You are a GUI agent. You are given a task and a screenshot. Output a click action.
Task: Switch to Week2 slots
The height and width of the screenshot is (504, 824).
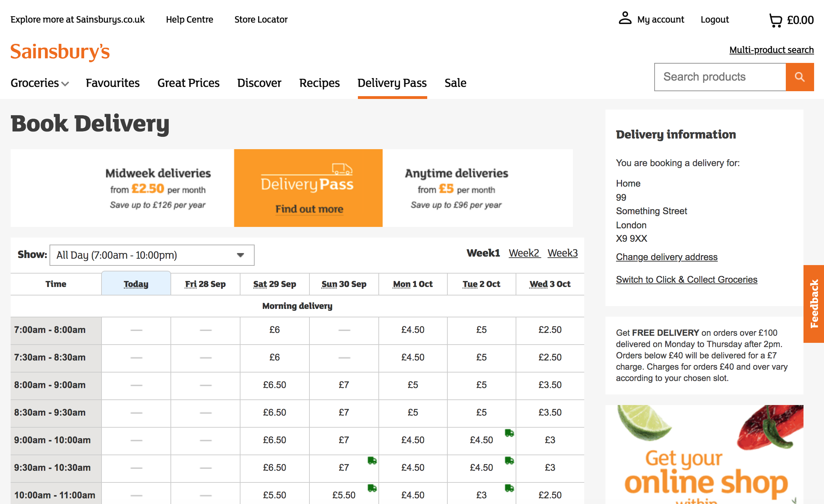[524, 253]
